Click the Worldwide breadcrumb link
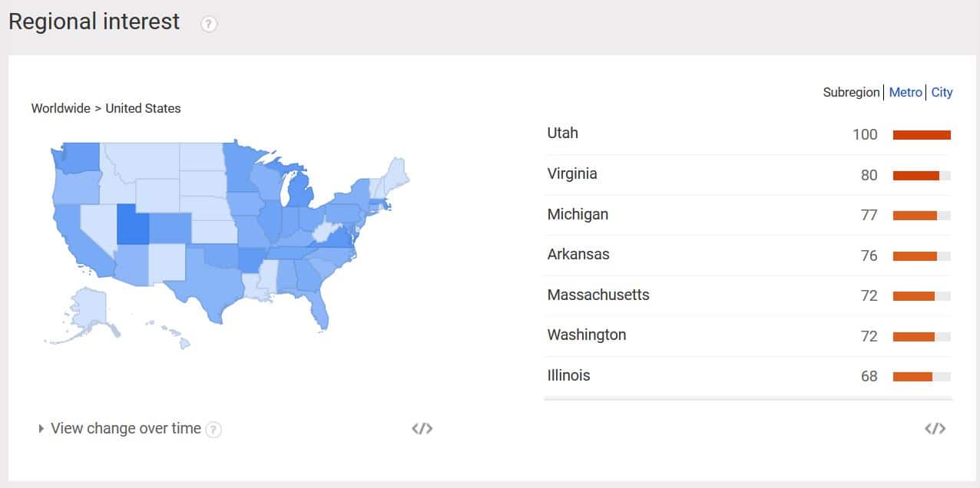The image size is (980, 488). click(61, 108)
